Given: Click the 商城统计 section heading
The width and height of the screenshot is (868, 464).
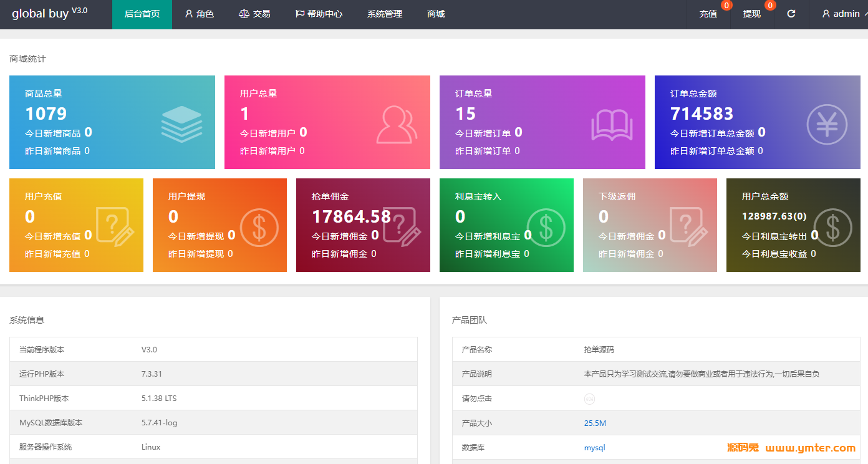Looking at the screenshot, I should tap(27, 59).
